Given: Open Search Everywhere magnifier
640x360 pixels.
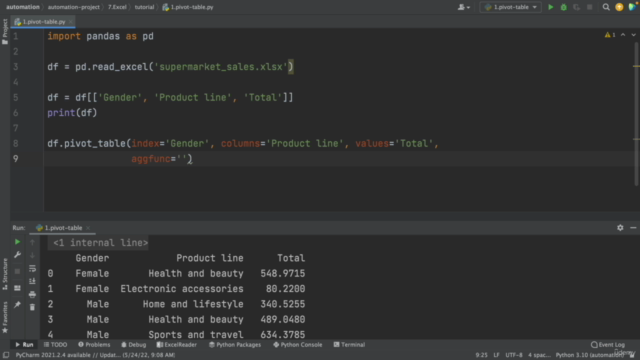Looking at the screenshot, I should pyautogui.click(x=606, y=7).
